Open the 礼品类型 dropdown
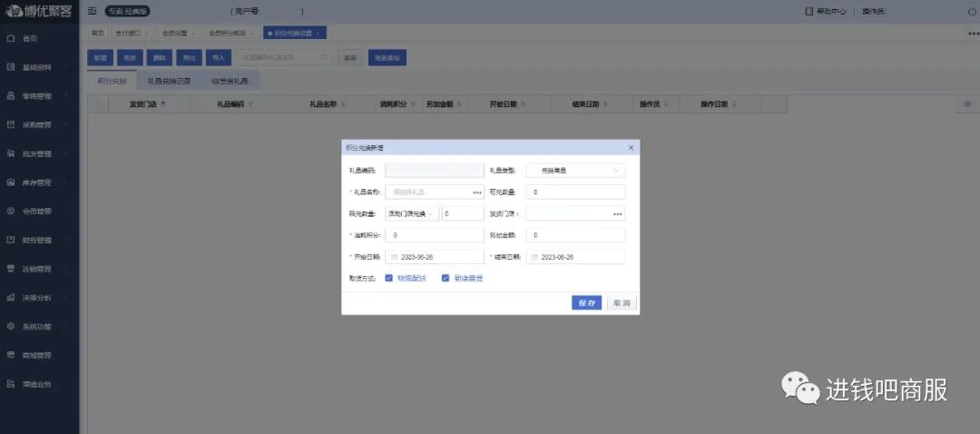This screenshot has width=980, height=434. (x=575, y=170)
